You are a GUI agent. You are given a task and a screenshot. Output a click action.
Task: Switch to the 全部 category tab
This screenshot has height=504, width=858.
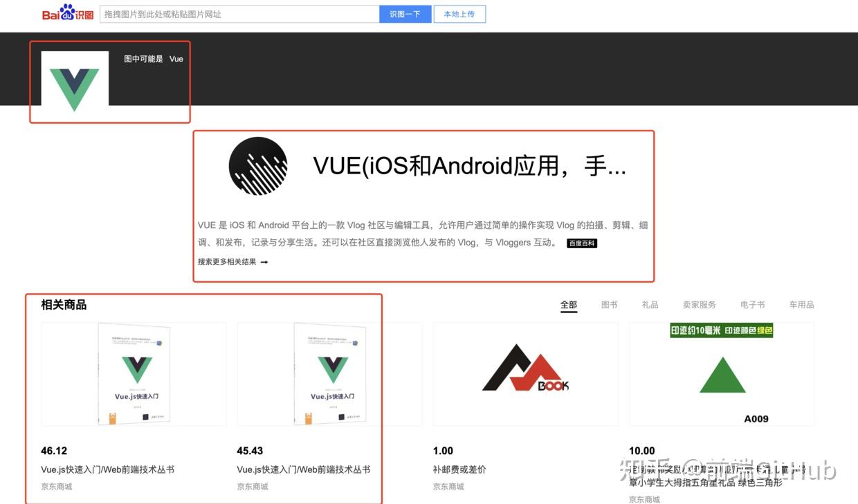[x=568, y=304]
